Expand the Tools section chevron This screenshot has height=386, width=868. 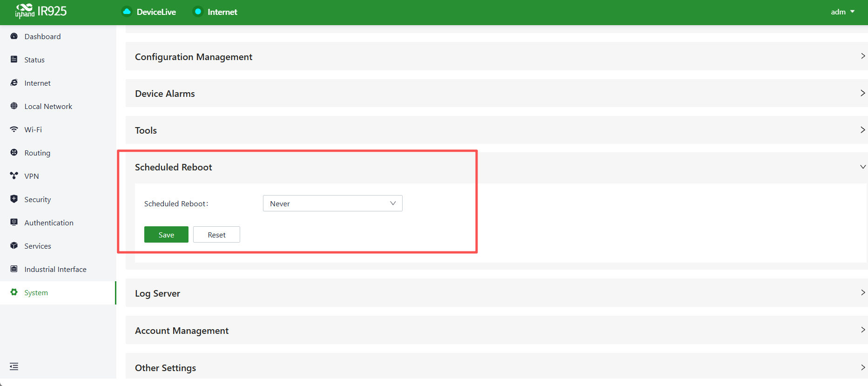(863, 130)
